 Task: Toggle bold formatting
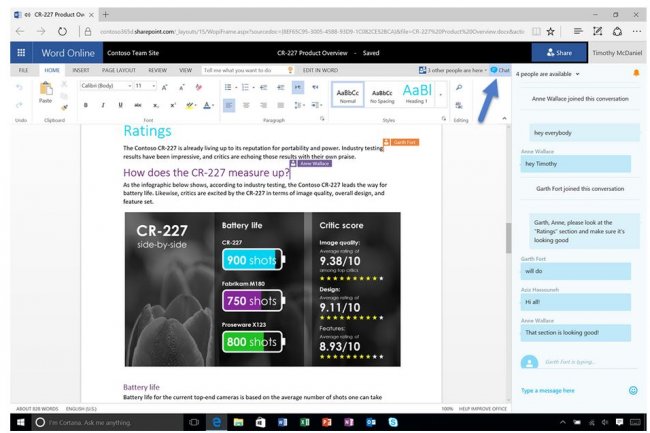pos(85,105)
